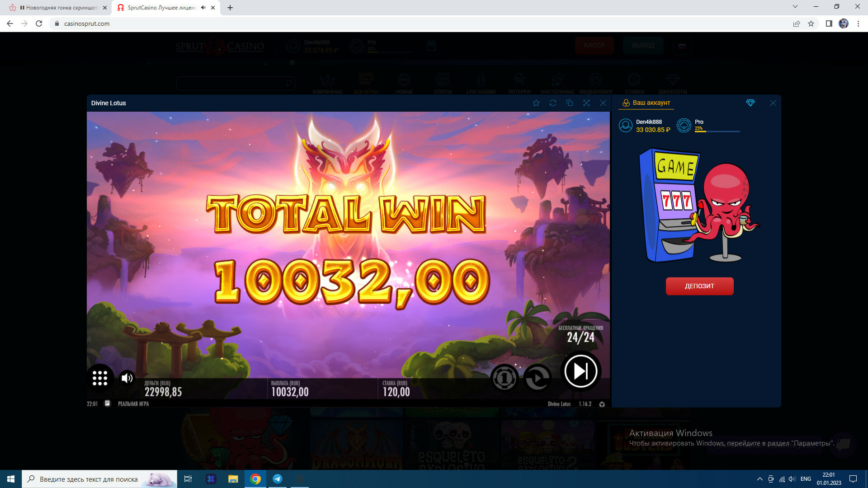
Task: Click the coin bet-size icon
Action: tap(504, 377)
